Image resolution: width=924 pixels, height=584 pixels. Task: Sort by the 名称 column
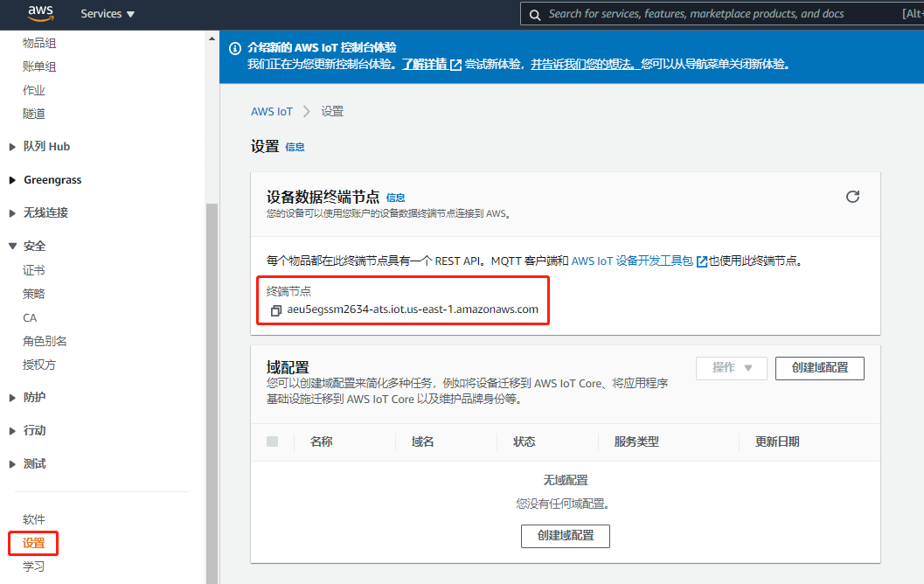[x=321, y=442]
